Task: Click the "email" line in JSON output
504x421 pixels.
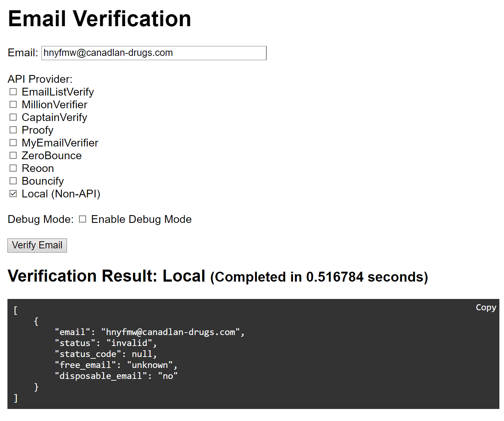Action: click(149, 332)
